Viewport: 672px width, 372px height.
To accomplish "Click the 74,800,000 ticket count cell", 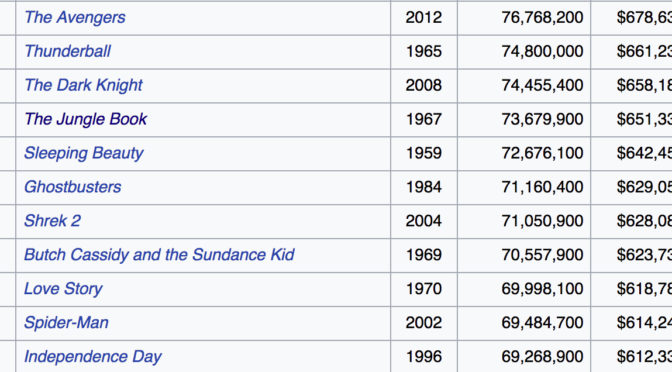I will click(524, 51).
